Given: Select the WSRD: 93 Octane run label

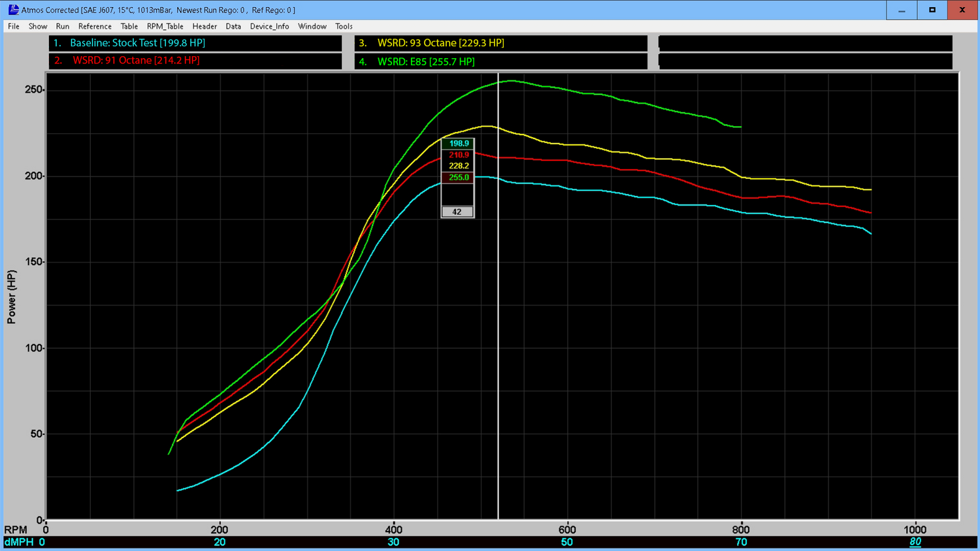Looking at the screenshot, I should point(431,42).
